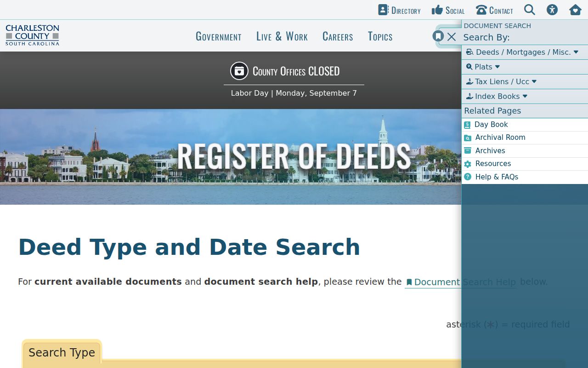Open the Social thumbs-up icon

tap(437, 10)
